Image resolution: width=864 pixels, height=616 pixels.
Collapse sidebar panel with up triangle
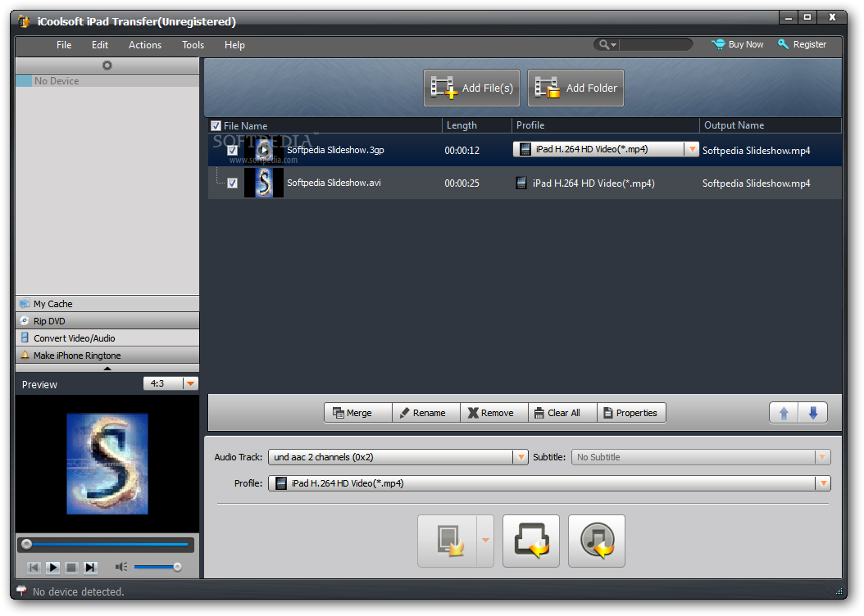107,369
